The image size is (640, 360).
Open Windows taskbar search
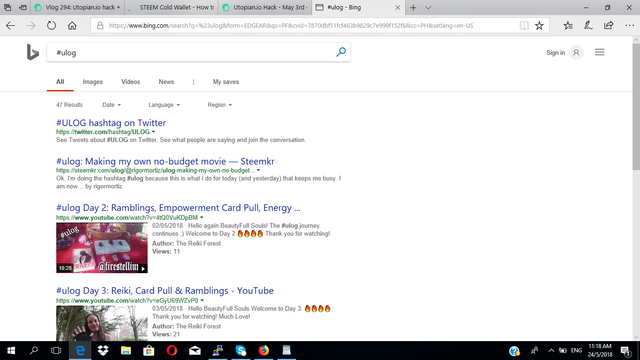click(x=34, y=351)
